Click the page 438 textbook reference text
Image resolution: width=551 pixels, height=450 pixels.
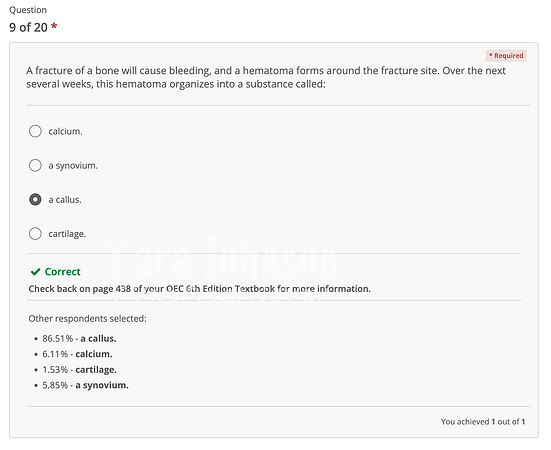coord(200,289)
